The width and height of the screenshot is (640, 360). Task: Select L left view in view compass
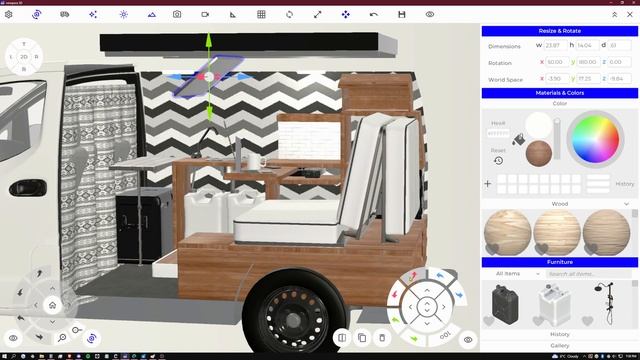(11, 57)
